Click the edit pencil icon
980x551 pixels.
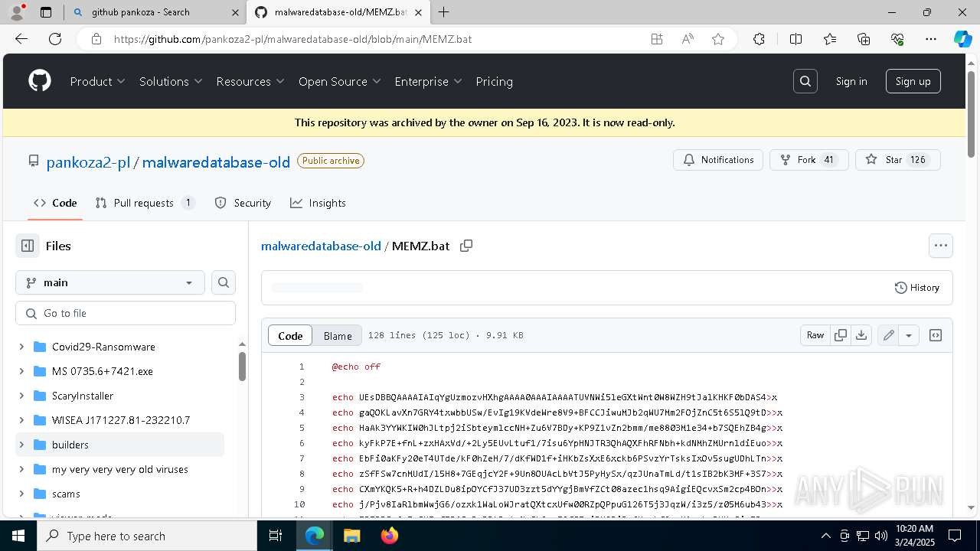(888, 335)
